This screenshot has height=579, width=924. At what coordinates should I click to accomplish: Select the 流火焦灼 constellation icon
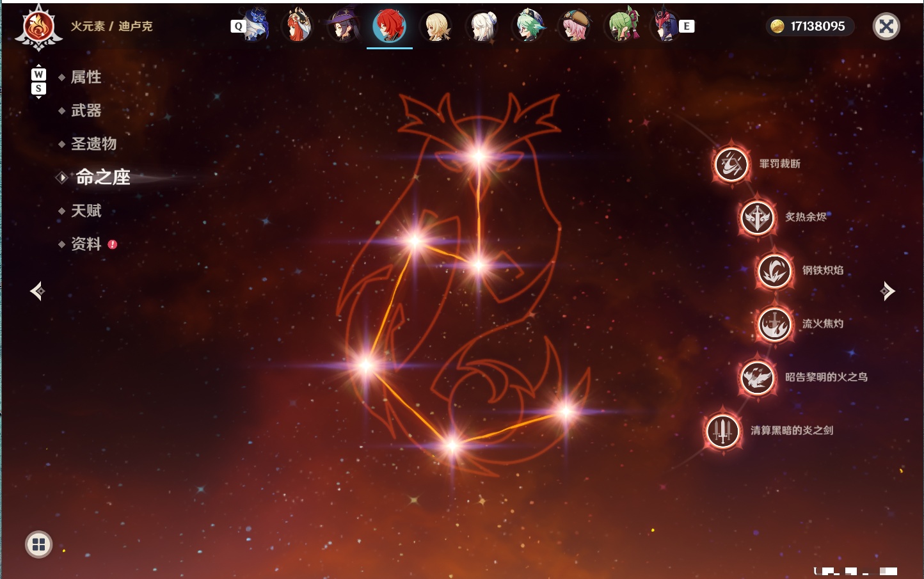pyautogui.click(x=774, y=324)
